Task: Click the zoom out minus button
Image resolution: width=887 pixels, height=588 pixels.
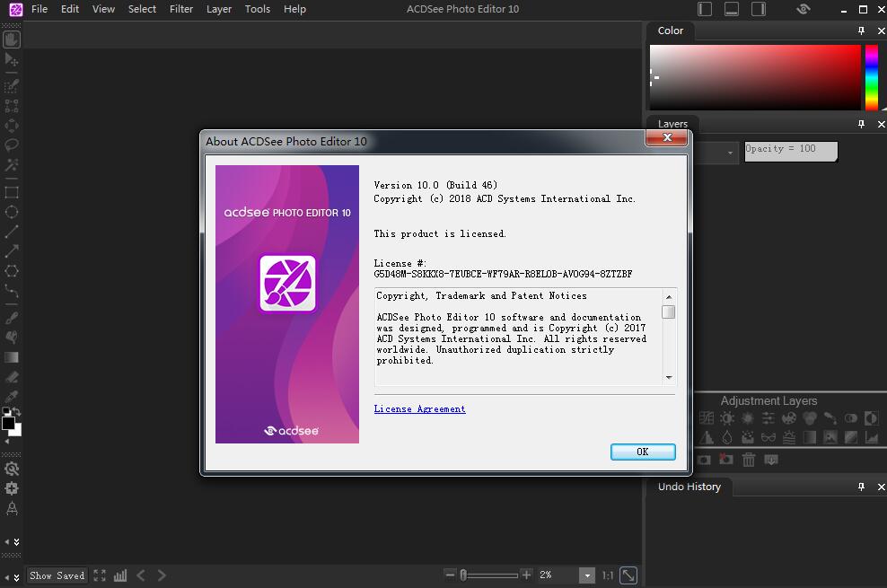Action: pyautogui.click(x=450, y=575)
